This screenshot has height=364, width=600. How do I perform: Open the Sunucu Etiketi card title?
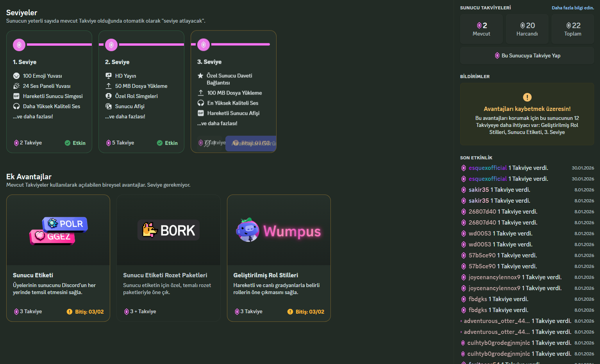coord(33,275)
